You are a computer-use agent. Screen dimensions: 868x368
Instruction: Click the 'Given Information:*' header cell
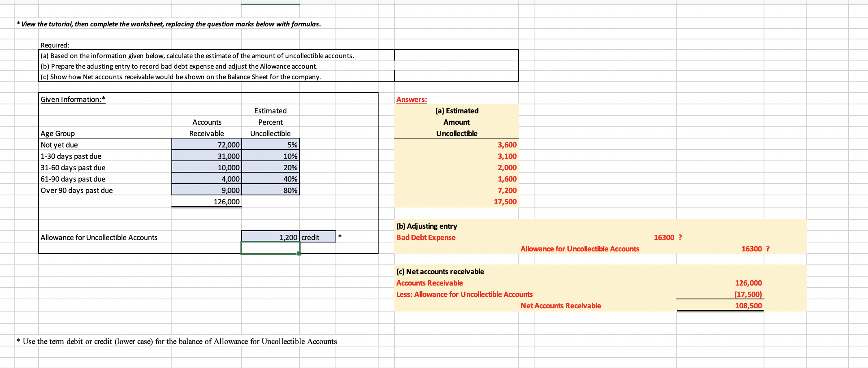coord(72,99)
